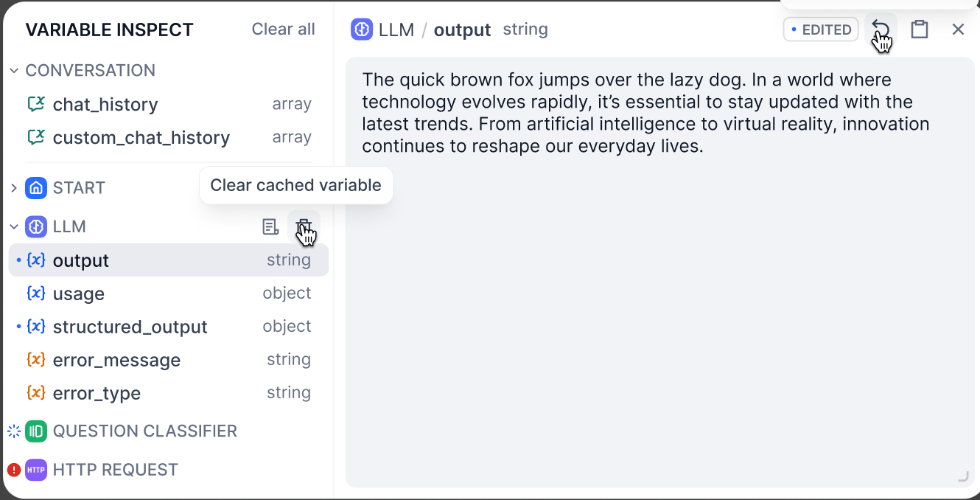Click the EDITED status badge
This screenshot has width=980, height=500.
[821, 29]
